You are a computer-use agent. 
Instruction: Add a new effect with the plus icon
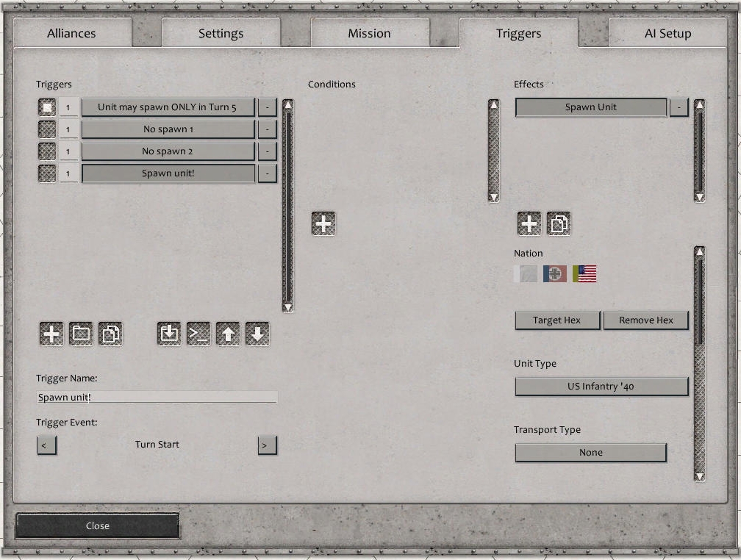529,223
